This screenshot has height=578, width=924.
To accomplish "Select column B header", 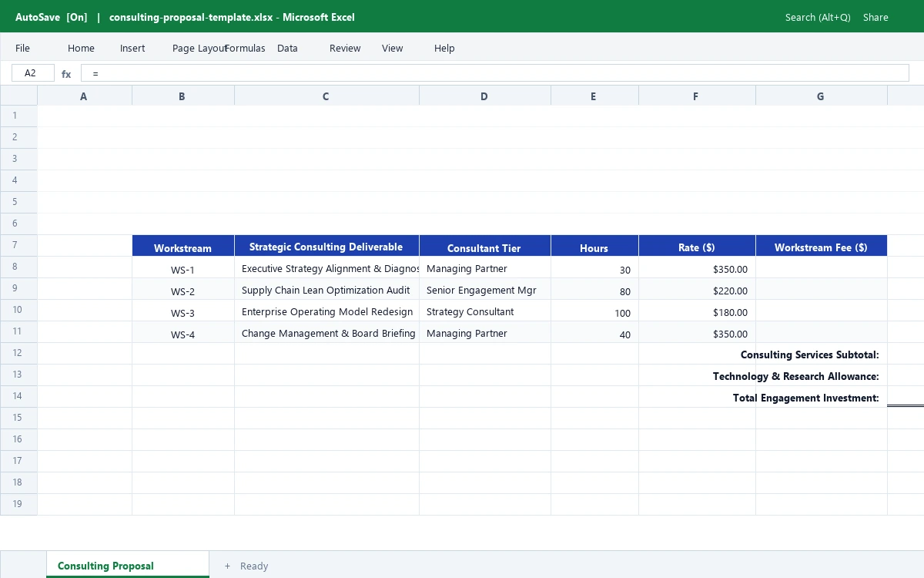I will pos(183,96).
